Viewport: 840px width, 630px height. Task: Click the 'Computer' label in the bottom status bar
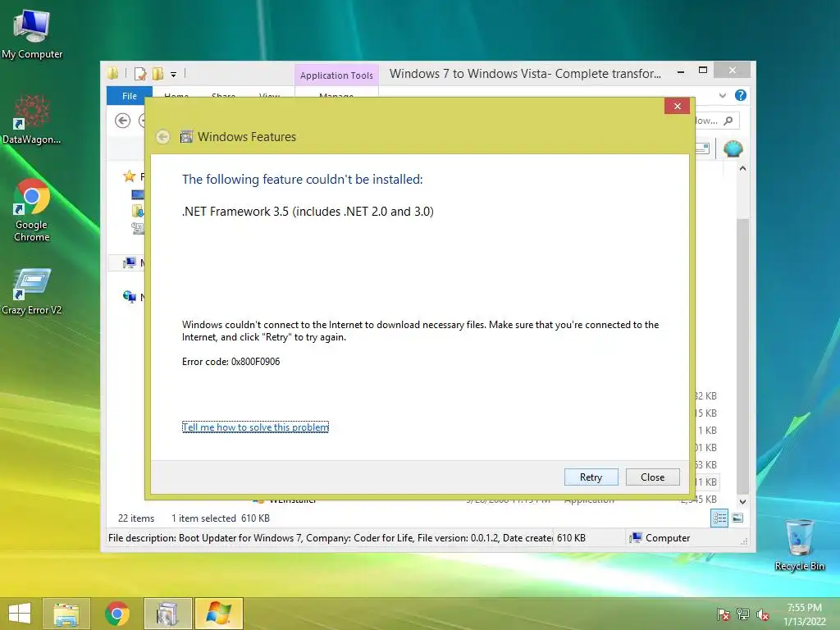coord(668,538)
